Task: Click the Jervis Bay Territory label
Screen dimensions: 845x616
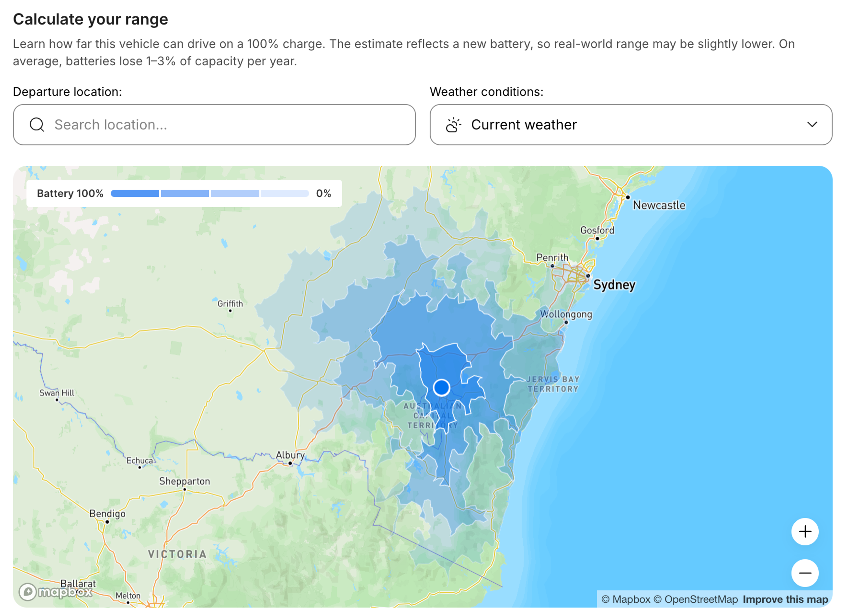Action: [553, 384]
